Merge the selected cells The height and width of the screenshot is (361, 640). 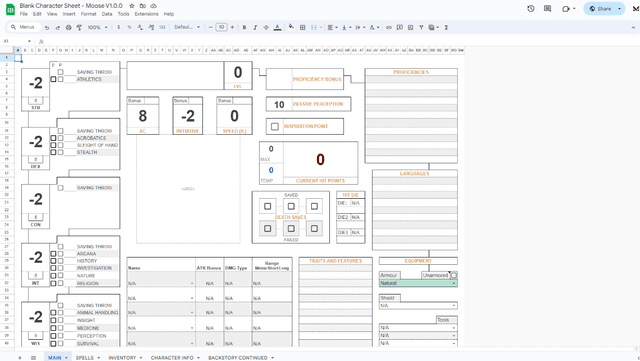[x=313, y=27]
